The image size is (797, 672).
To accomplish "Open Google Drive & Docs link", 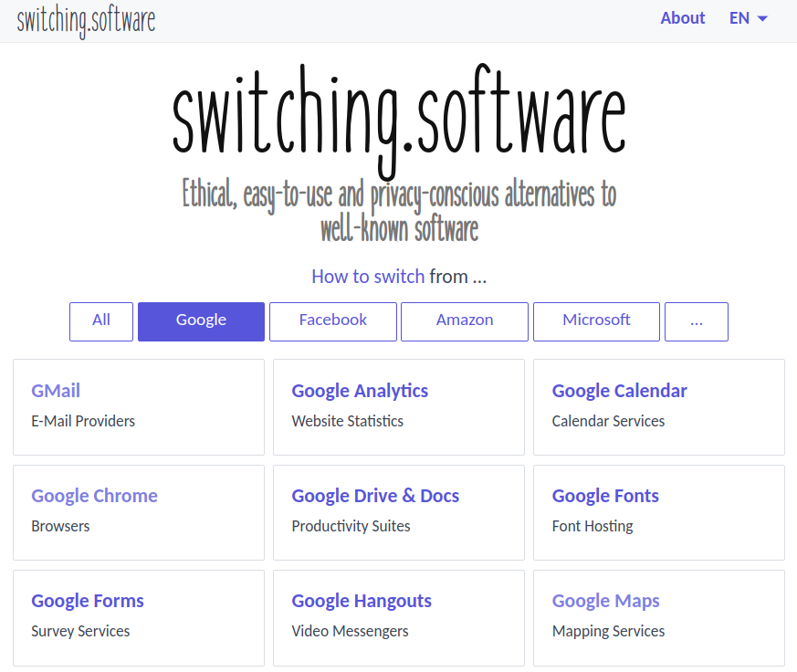I will [x=375, y=496].
